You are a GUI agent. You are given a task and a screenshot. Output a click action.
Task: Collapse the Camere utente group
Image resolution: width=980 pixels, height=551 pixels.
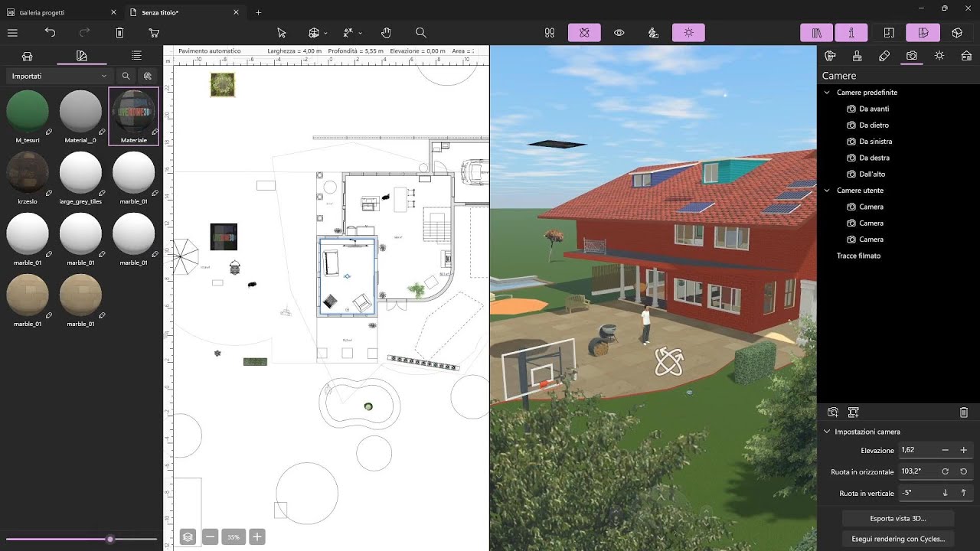coord(827,191)
